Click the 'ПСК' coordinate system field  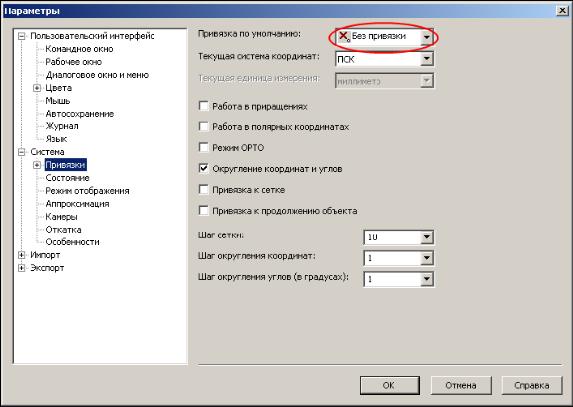point(378,59)
